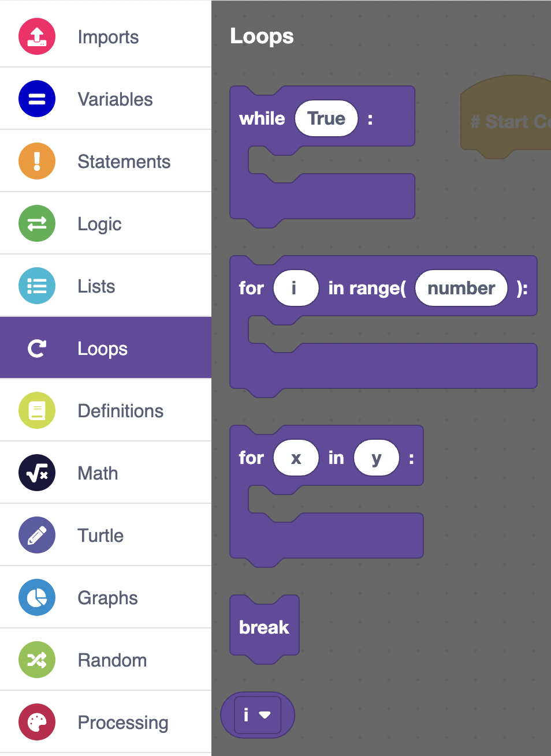Click the x field in for-in block
This screenshot has height=756, width=551.
pyautogui.click(x=296, y=458)
